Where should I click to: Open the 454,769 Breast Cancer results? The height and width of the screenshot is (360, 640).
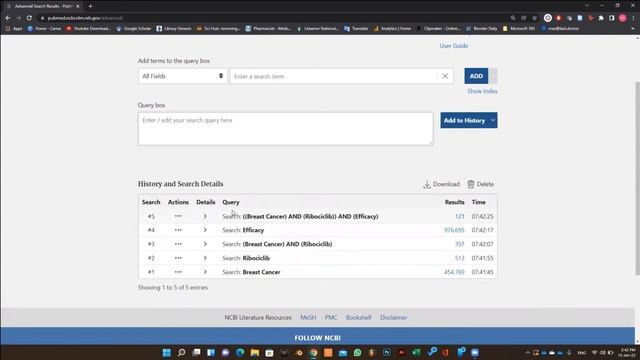(454, 272)
